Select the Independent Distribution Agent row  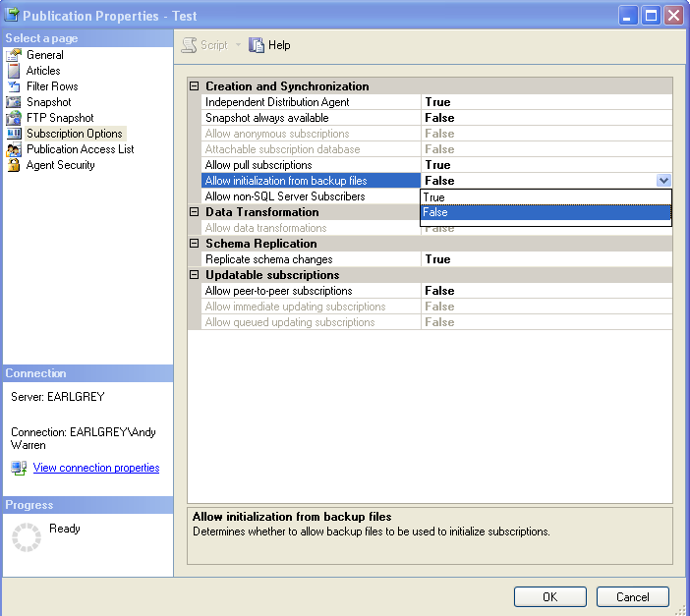pos(436,102)
